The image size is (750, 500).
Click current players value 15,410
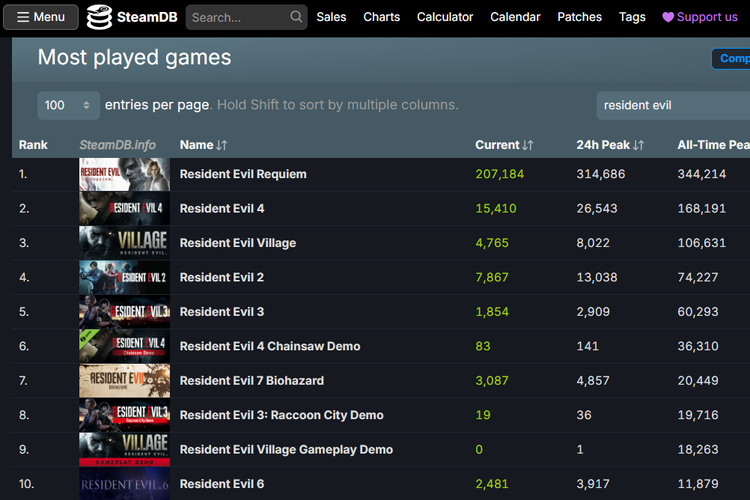tap(496, 209)
